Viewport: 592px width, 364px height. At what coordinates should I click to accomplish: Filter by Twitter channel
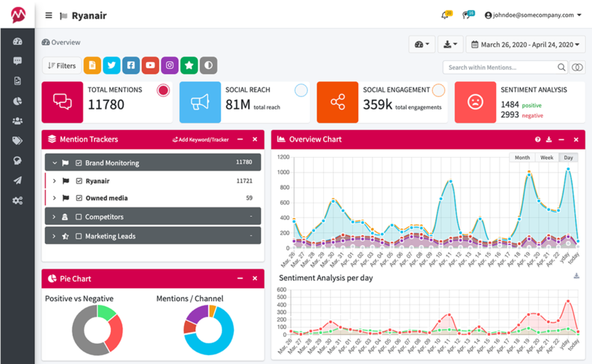[111, 66]
